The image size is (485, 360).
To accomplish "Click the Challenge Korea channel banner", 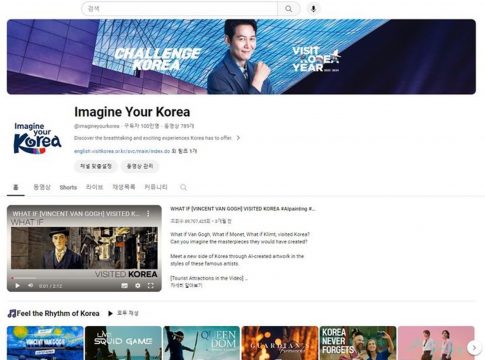I will point(241,57).
